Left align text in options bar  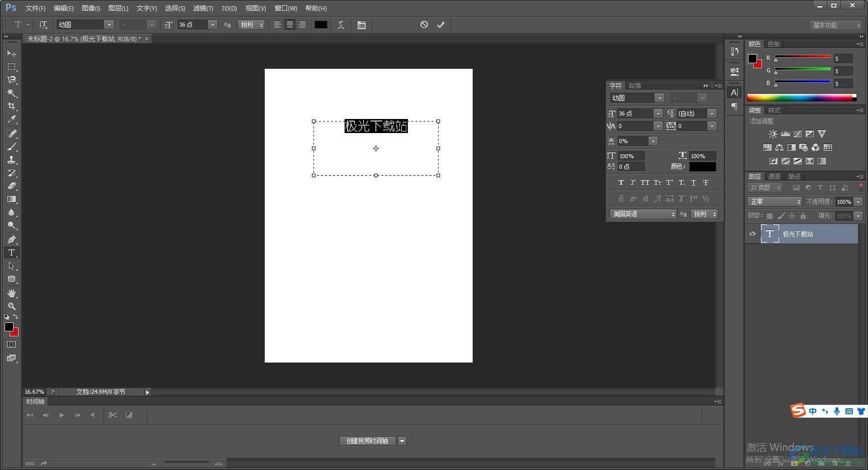[277, 25]
